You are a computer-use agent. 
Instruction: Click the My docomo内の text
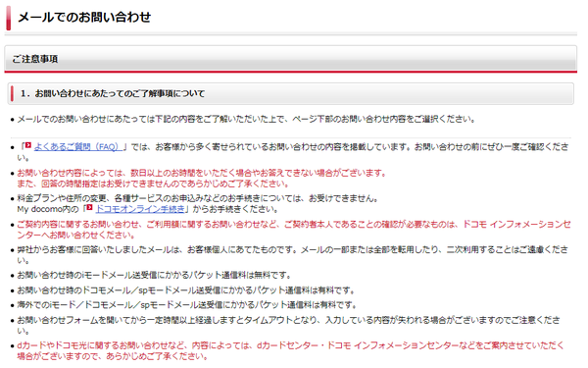pyautogui.click(x=48, y=209)
